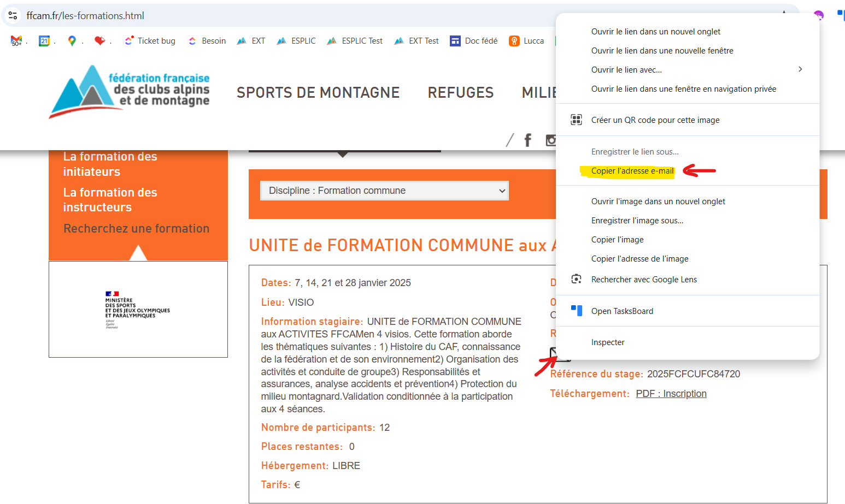Screen dimensions: 845x504
Task: Open the EXT Test bookmark
Action: click(416, 40)
